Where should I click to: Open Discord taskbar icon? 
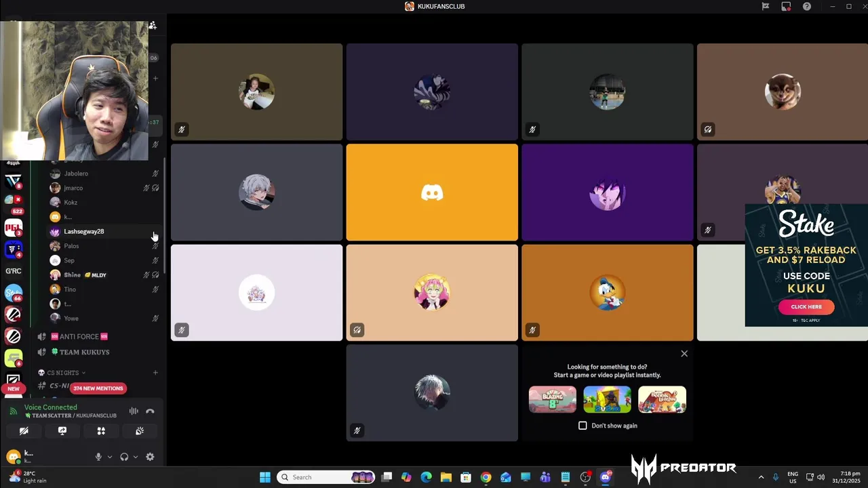[x=606, y=477]
